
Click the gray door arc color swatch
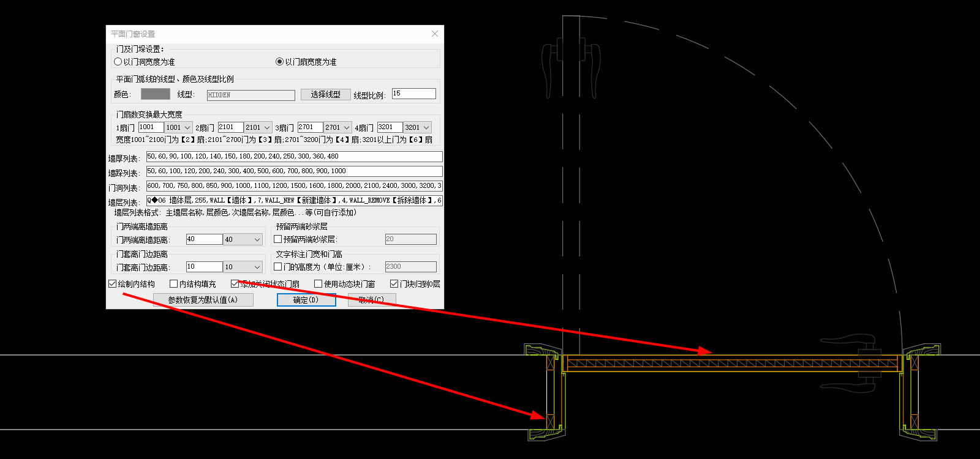[156, 94]
